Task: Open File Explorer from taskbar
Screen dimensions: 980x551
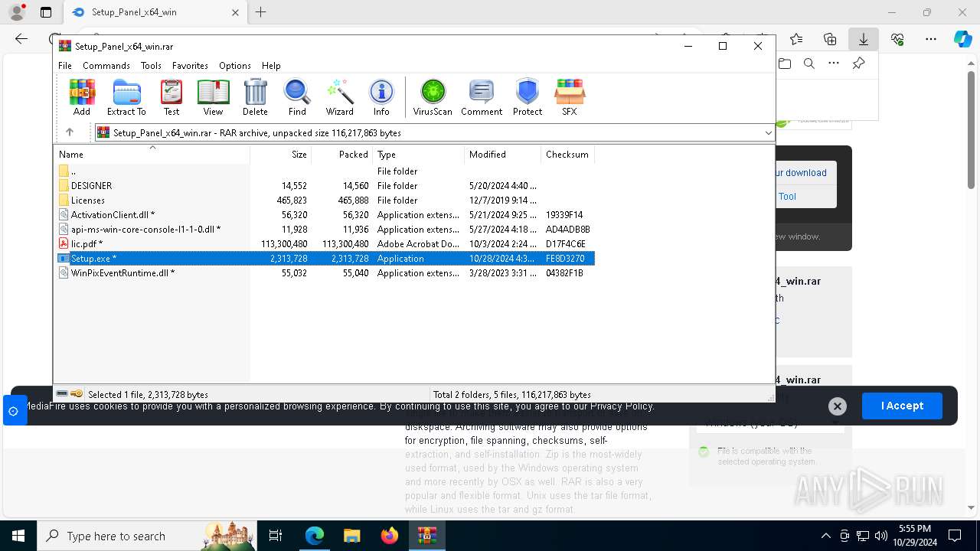Action: pyautogui.click(x=352, y=536)
